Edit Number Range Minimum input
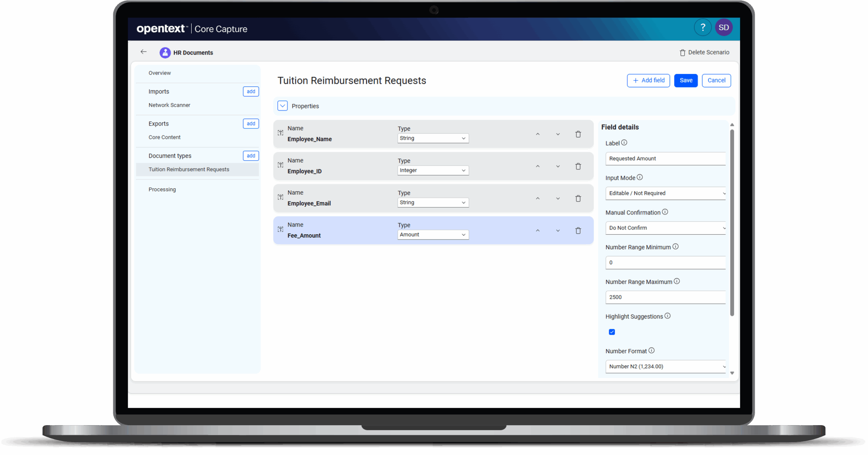The width and height of the screenshot is (868, 455). pos(666,263)
